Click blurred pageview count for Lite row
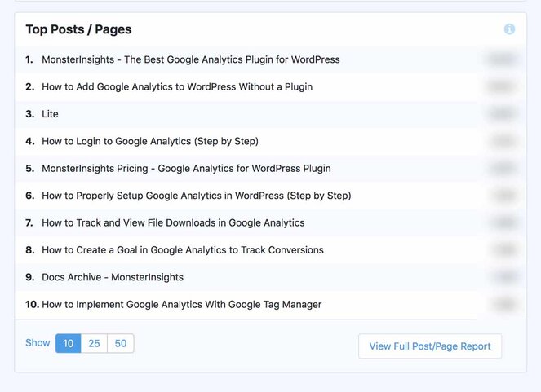The height and width of the screenshot is (392, 541). click(x=503, y=114)
